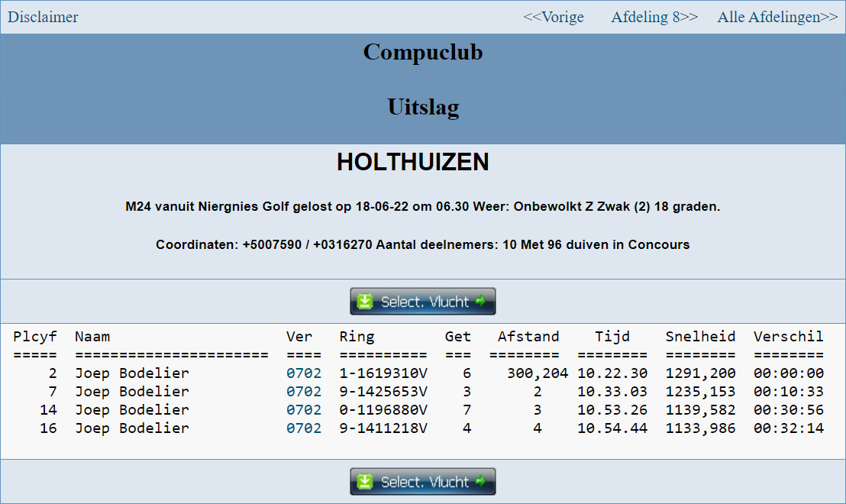Viewport: 846px width, 504px height.
Task: Click download icon on upper Select. Vlucht button
Action: 365,301
